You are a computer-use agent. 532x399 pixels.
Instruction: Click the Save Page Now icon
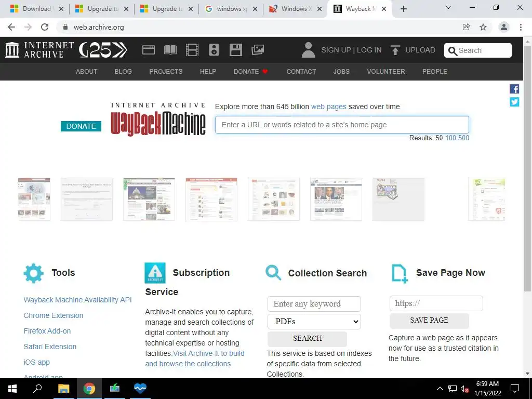click(400, 273)
